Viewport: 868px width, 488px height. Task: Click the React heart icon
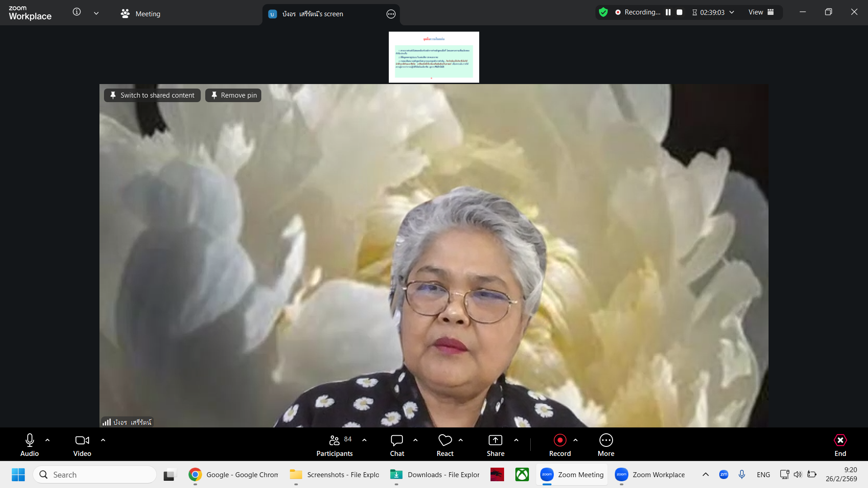click(445, 440)
